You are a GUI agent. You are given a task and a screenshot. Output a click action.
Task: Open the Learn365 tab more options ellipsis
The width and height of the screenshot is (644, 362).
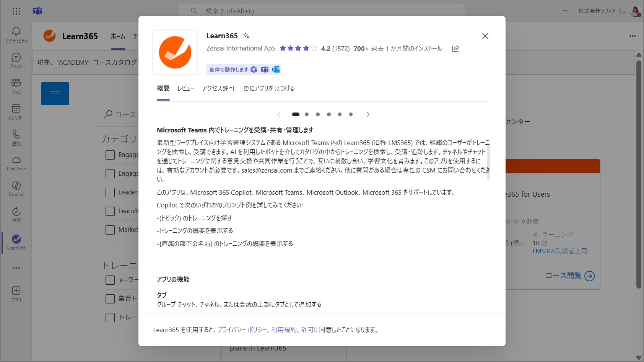633,36
